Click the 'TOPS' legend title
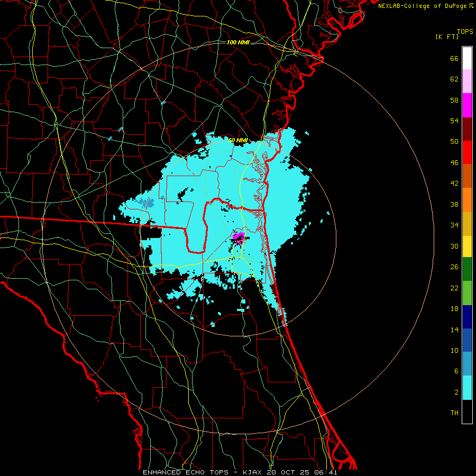 [465, 31]
